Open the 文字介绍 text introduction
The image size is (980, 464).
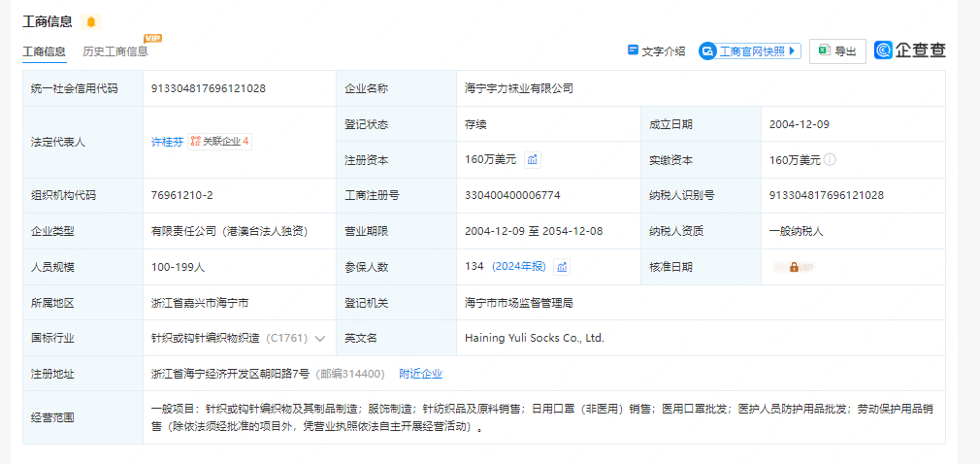click(657, 51)
